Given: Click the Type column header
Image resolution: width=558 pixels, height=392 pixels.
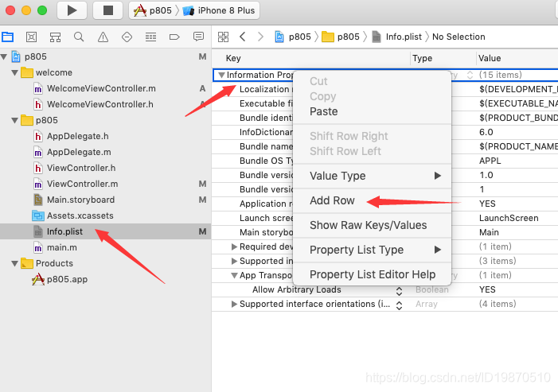Looking at the screenshot, I should tap(422, 58).
